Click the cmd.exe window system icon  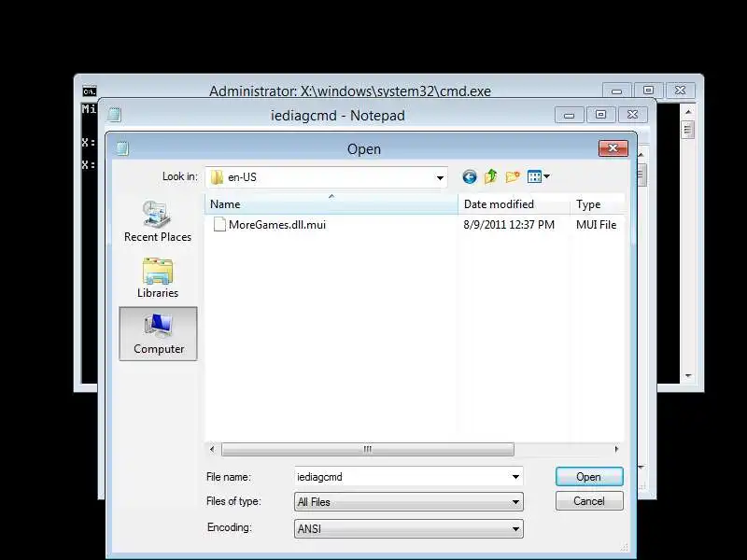pyautogui.click(x=90, y=91)
